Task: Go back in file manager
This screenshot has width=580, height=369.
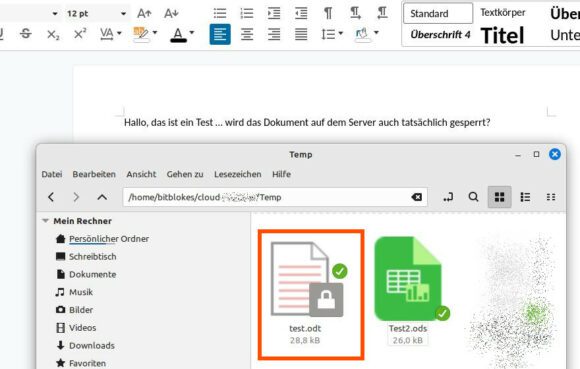Action: pos(51,197)
